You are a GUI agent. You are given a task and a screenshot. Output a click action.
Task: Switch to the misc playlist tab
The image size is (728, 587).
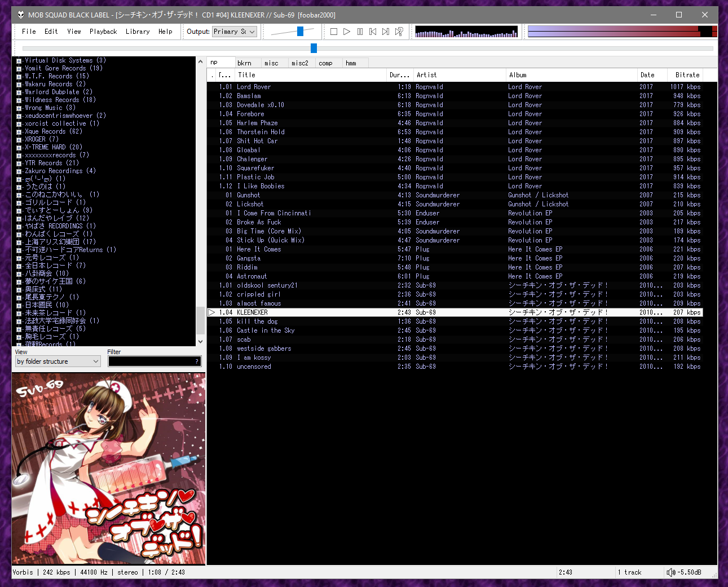point(275,63)
